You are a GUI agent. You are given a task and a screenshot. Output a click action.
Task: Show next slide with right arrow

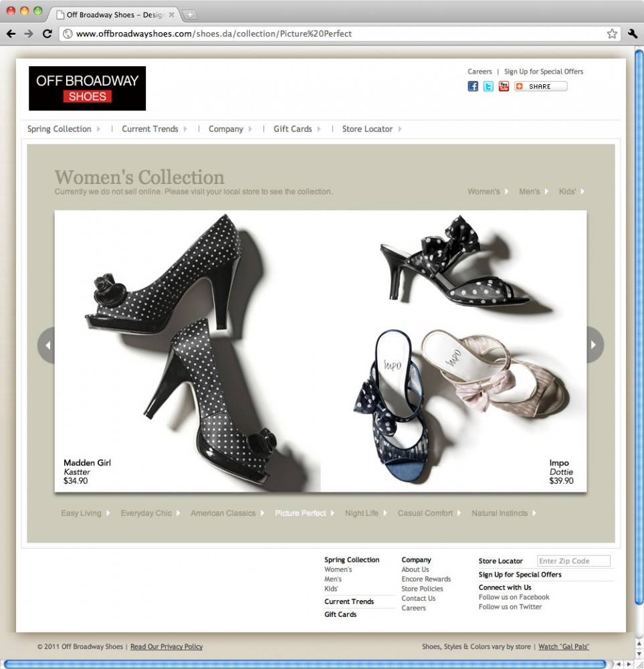[x=595, y=345]
